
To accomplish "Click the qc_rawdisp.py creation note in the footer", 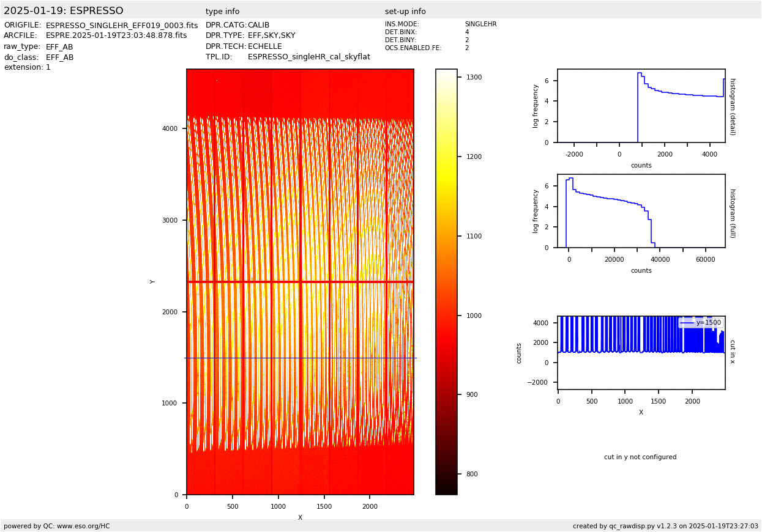I will pos(665,526).
